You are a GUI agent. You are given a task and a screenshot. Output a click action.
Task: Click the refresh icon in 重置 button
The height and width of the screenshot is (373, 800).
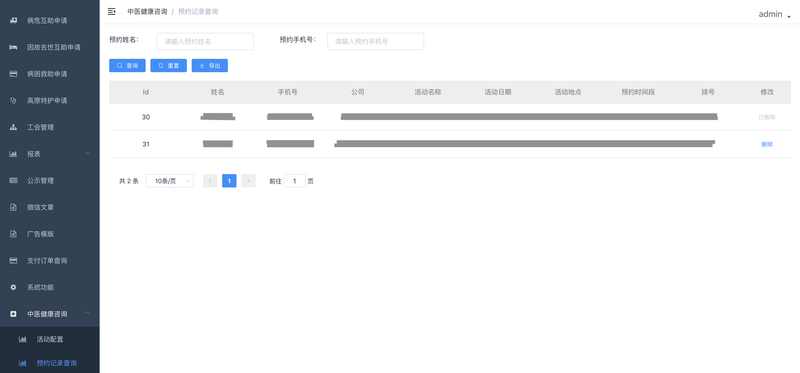(x=161, y=66)
